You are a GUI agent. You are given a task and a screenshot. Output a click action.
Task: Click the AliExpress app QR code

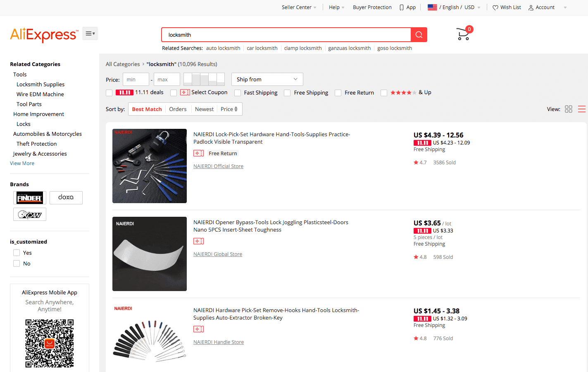click(50, 343)
